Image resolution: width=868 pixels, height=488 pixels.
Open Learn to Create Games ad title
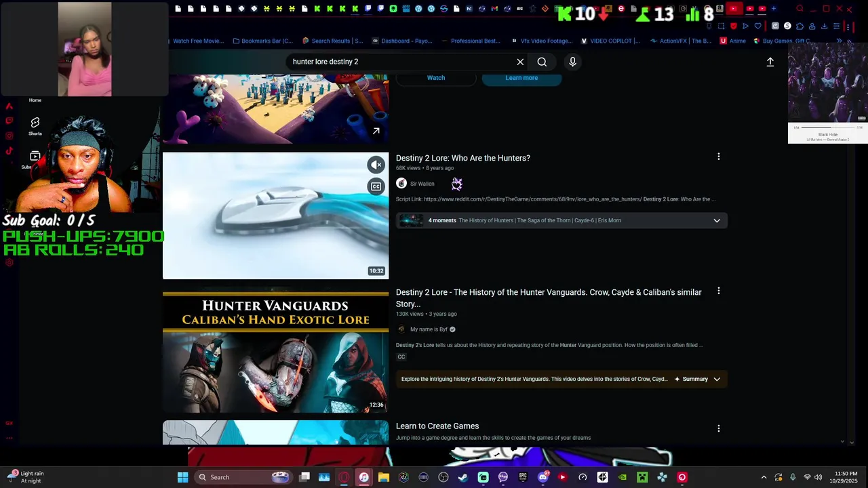coord(437,426)
